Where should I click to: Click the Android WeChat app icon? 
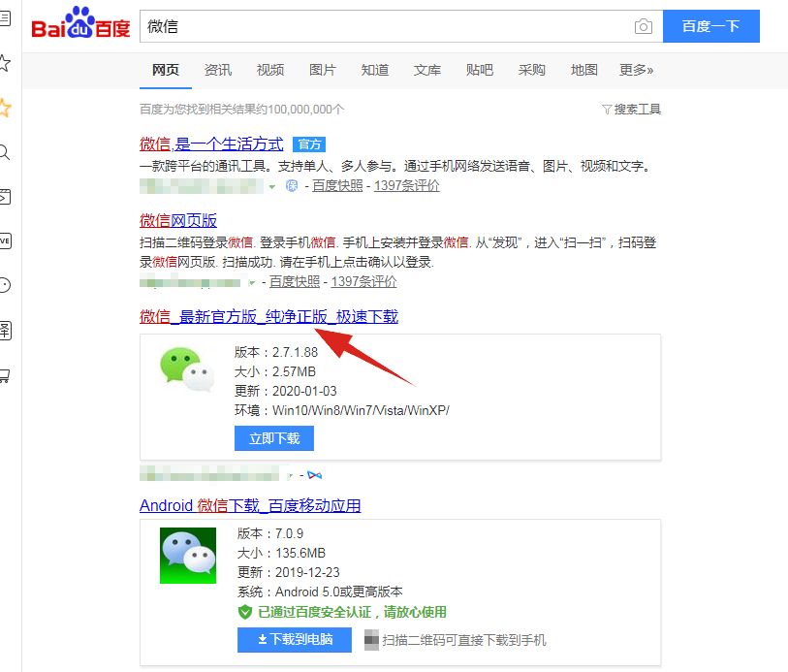[188, 556]
